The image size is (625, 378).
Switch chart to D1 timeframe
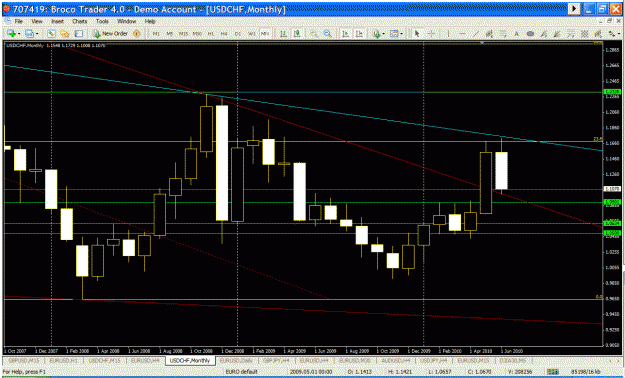click(x=238, y=34)
